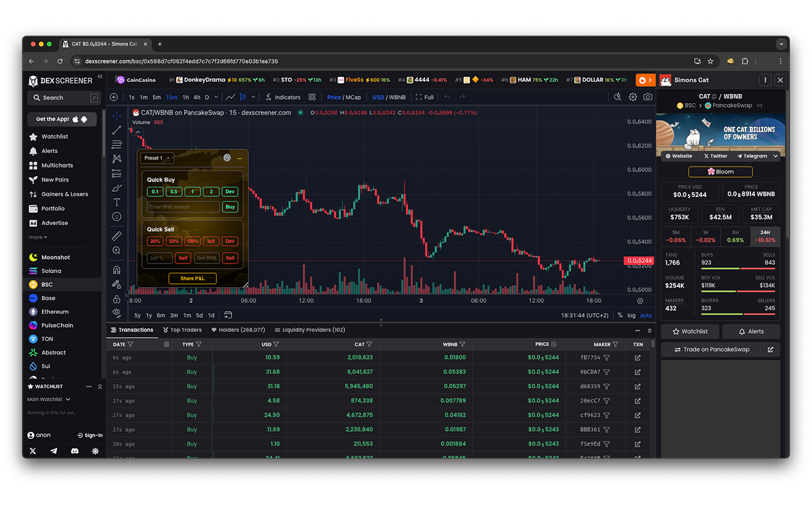Switch to Liquidity Providers (102) tab
This screenshot has height=508, width=812.
pos(310,330)
